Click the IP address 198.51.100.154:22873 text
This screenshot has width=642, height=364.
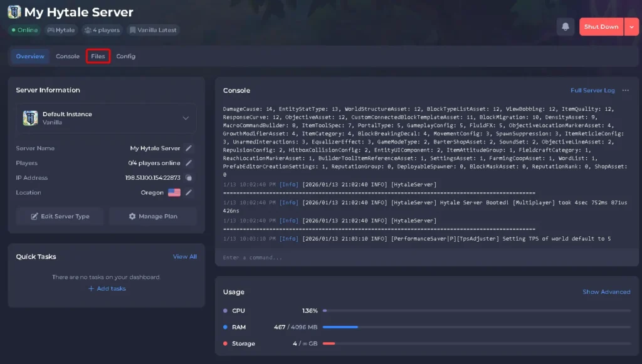[153, 177]
